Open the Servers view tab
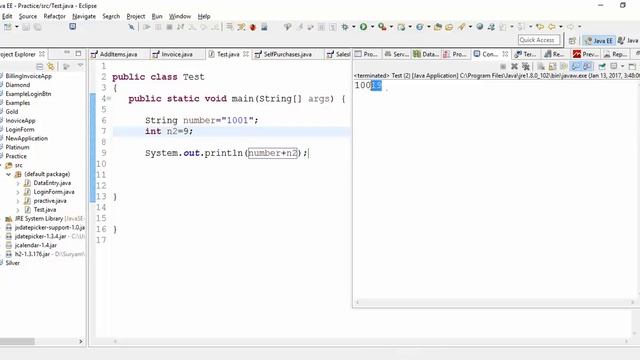 [397, 54]
